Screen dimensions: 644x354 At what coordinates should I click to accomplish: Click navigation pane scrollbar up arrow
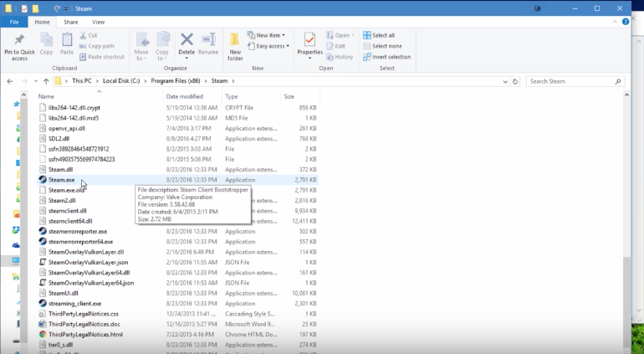click(23, 95)
